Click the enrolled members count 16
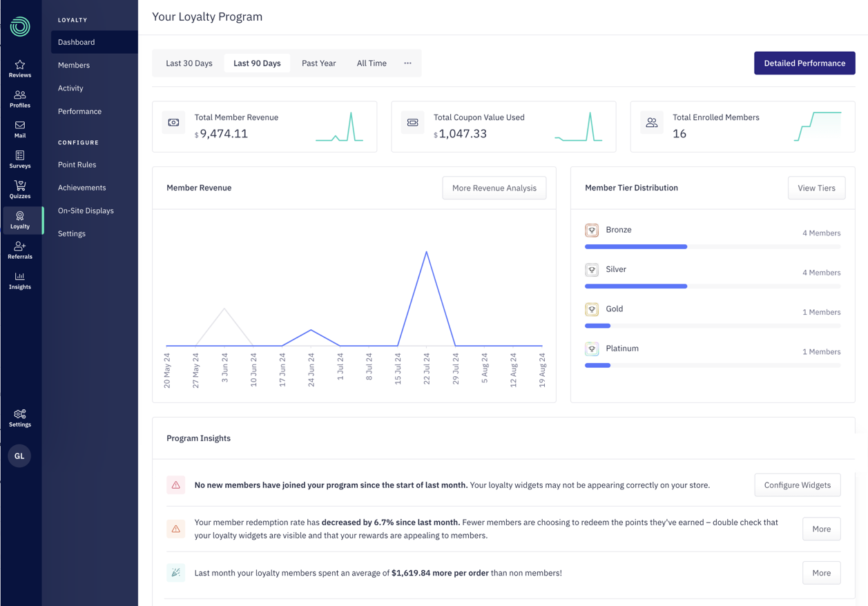The width and height of the screenshot is (868, 606). 679,134
